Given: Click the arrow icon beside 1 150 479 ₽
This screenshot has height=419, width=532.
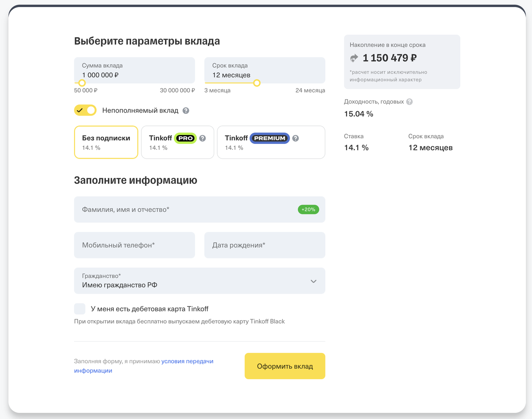Looking at the screenshot, I should (354, 58).
